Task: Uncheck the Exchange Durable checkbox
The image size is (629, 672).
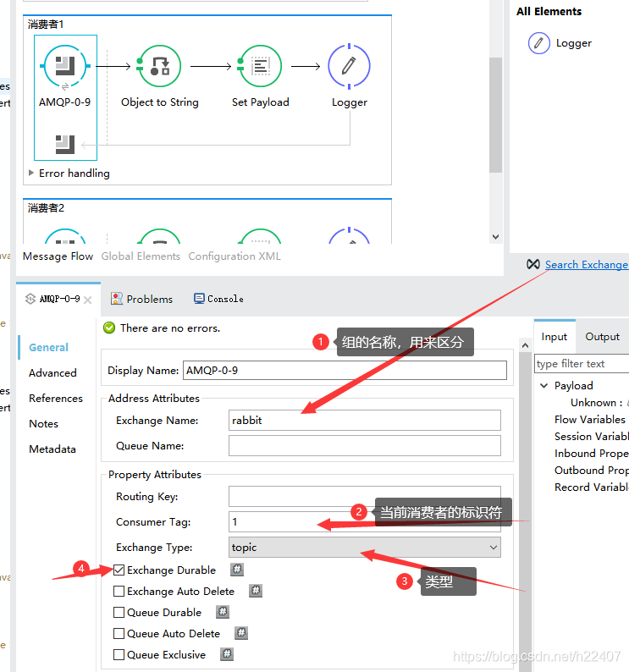Action: (119, 570)
